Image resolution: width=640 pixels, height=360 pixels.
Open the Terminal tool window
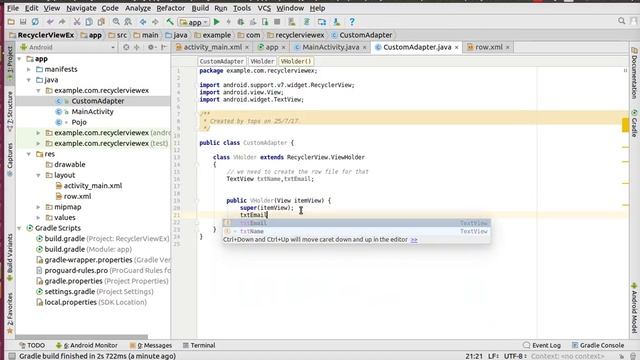199,345
